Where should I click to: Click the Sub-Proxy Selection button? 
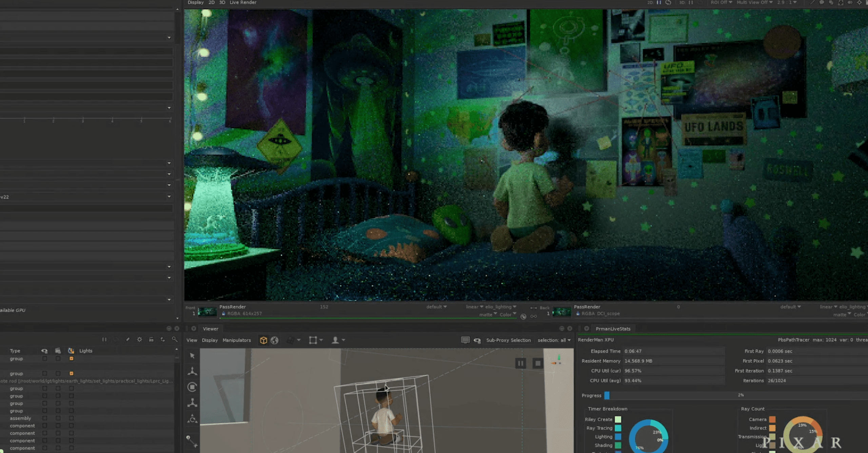point(509,340)
